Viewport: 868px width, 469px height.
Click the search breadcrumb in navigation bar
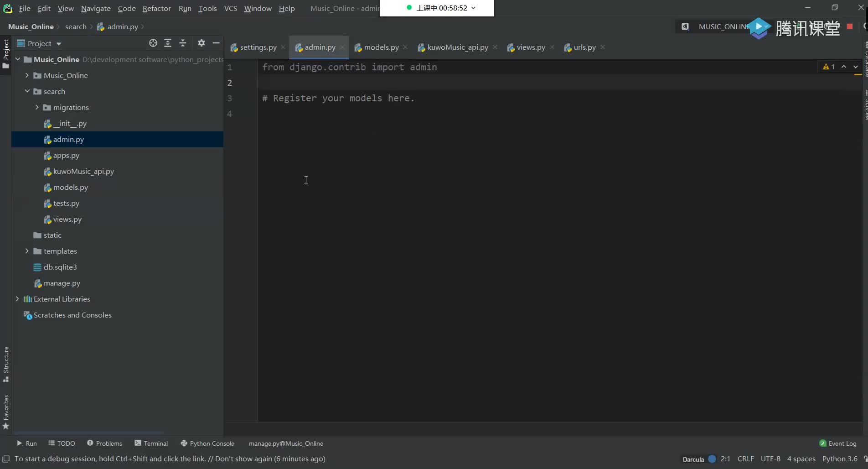point(76,26)
